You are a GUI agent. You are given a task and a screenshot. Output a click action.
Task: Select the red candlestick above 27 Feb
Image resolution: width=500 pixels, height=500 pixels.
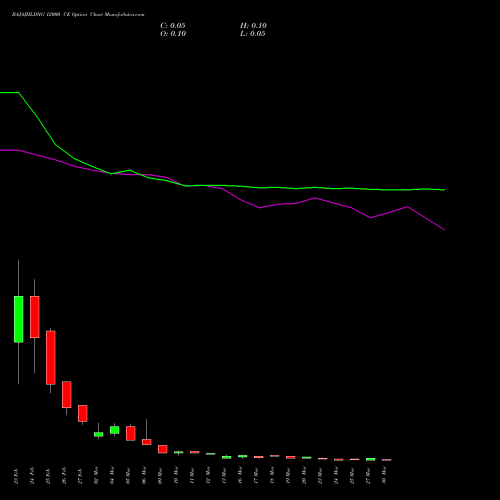pyautogui.click(x=83, y=413)
